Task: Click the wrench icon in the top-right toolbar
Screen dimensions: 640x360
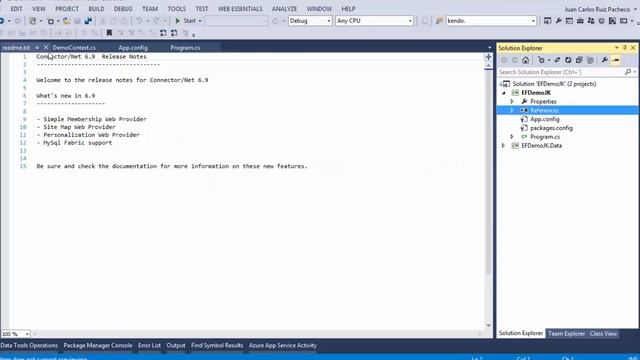Action: [558, 21]
